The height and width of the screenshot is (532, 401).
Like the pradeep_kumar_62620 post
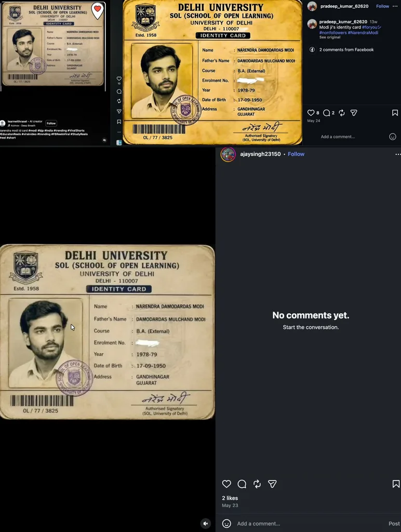311,113
